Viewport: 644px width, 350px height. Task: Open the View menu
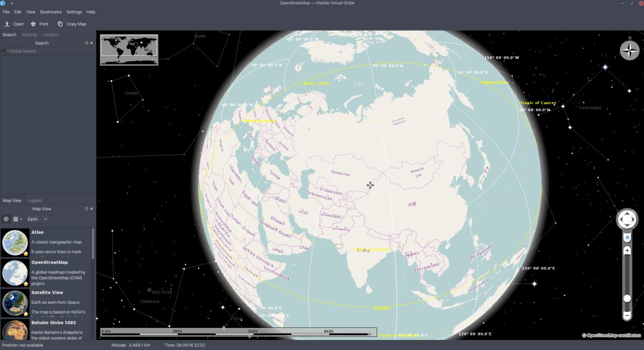point(31,12)
